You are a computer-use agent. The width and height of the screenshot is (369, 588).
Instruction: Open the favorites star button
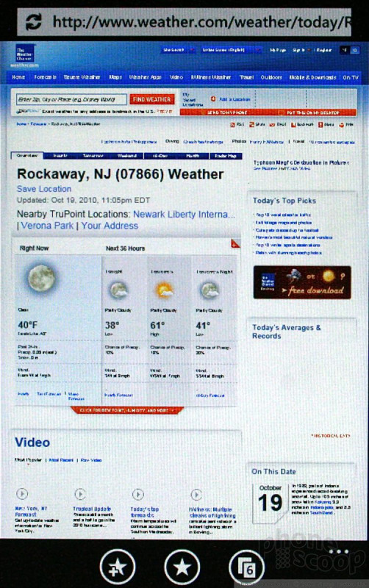coord(182,567)
